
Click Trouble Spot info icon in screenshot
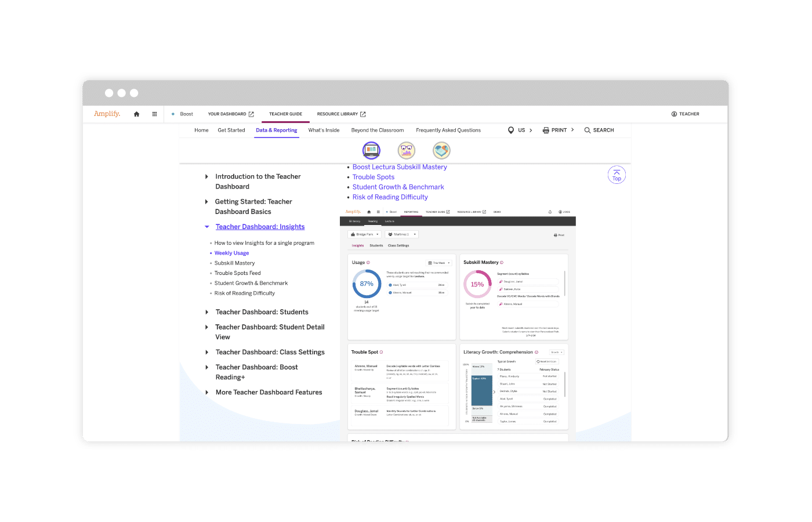point(381,352)
